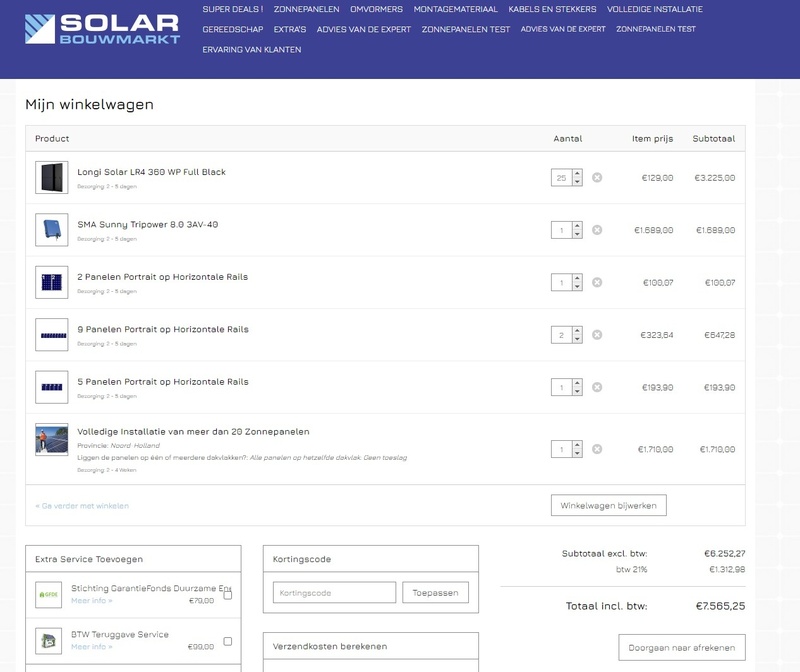Remove 5 Panelen Portrait item from cart
Screen dimensions: 800x672
tap(597, 387)
